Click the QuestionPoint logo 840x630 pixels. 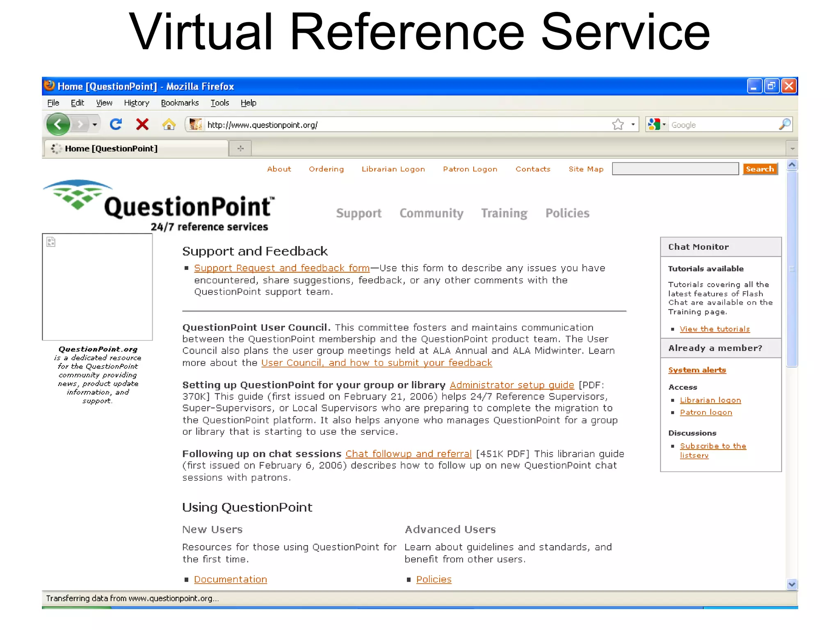click(x=158, y=205)
